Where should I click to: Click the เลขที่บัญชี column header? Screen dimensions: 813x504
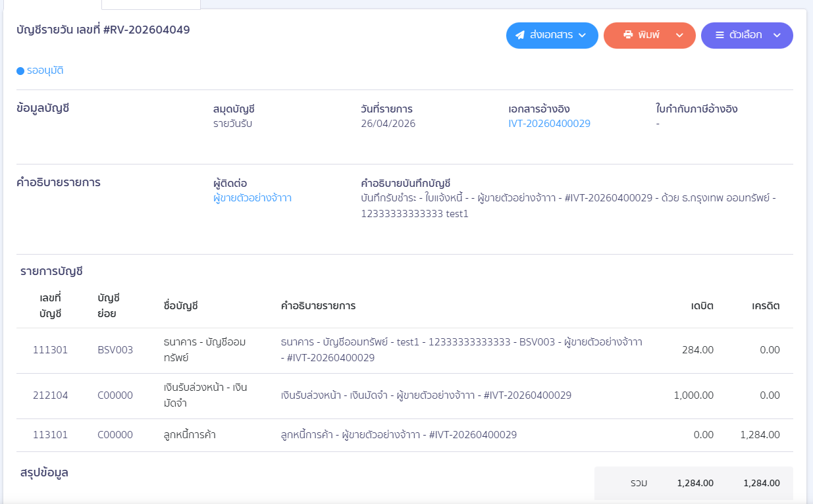point(50,306)
